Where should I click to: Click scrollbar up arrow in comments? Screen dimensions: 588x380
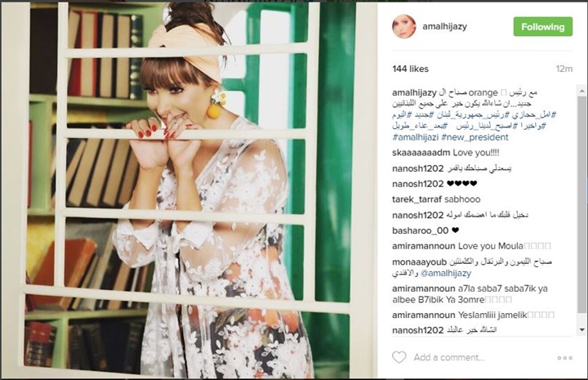coord(581,91)
